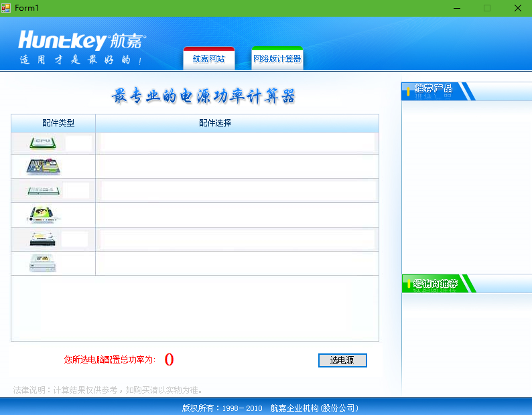Click the 选电源 button
Viewport: 532px width, 415px height.
342,360
